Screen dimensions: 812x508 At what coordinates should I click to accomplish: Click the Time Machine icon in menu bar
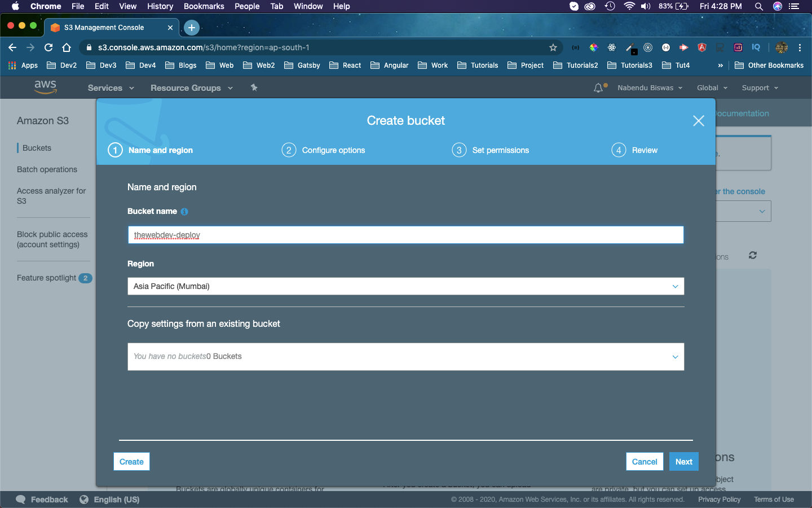[610, 6]
